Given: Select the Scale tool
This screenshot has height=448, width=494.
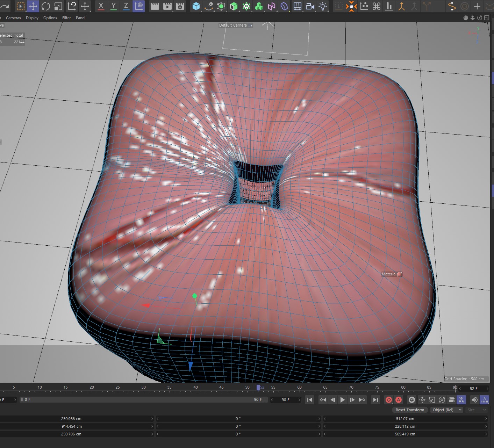Looking at the screenshot, I should tap(58, 6).
